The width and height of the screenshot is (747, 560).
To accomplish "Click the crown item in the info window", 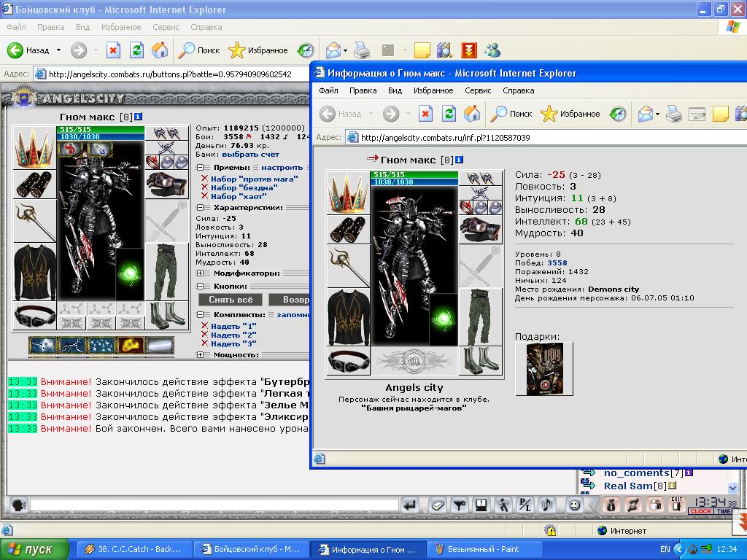I will click(x=348, y=192).
